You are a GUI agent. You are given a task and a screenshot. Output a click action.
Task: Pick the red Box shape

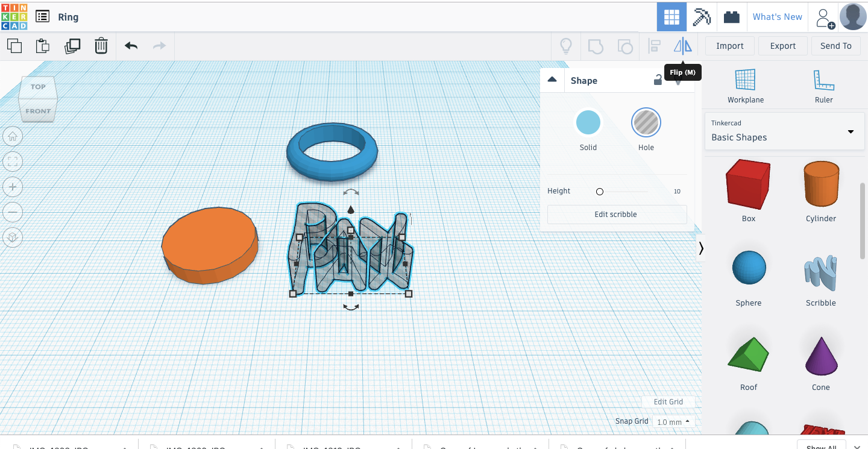coord(749,184)
